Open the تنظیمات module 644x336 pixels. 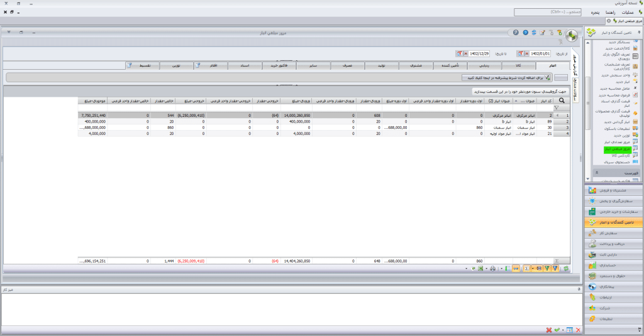click(x=614, y=319)
